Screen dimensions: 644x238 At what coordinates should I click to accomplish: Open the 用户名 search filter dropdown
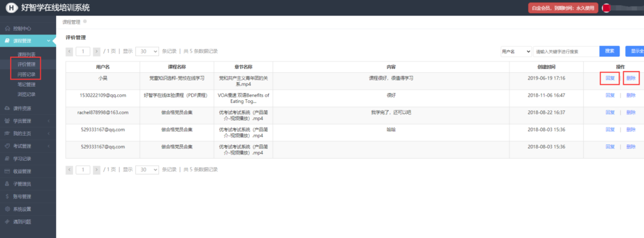click(x=516, y=51)
